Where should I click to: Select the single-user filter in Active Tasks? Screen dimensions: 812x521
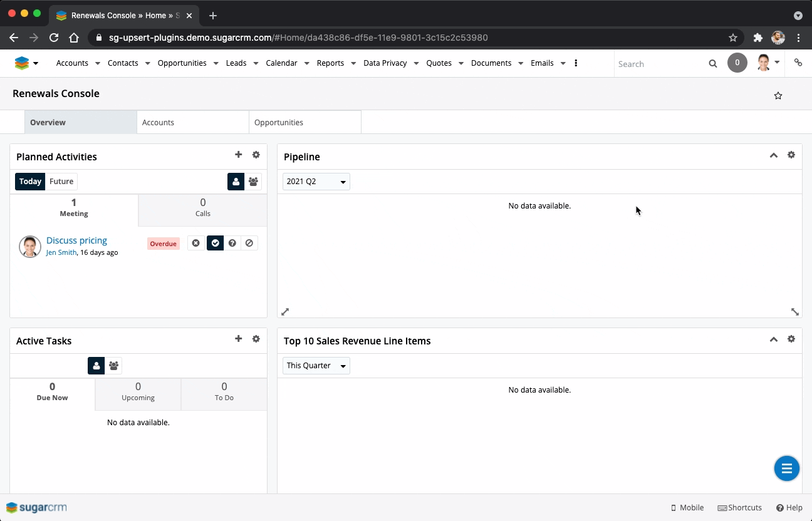pyautogui.click(x=96, y=365)
